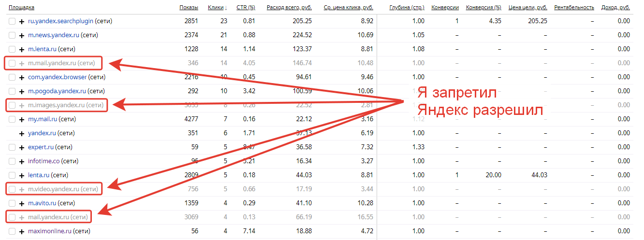Open my.mail.ru site link
This screenshot has width=644, height=240.
coord(42,119)
